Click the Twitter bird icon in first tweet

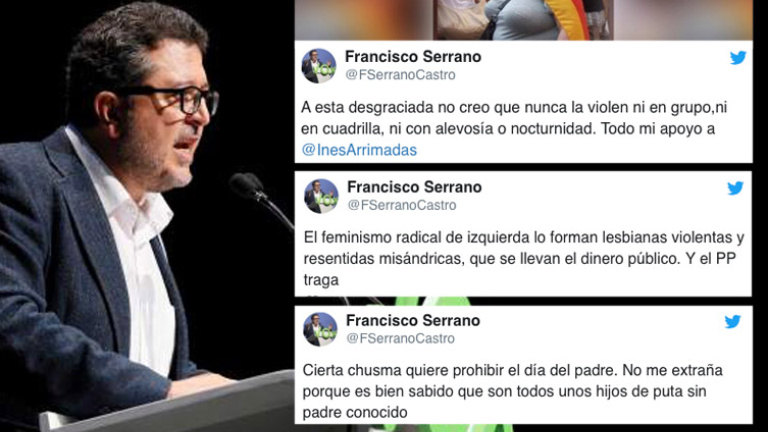pos(738,57)
